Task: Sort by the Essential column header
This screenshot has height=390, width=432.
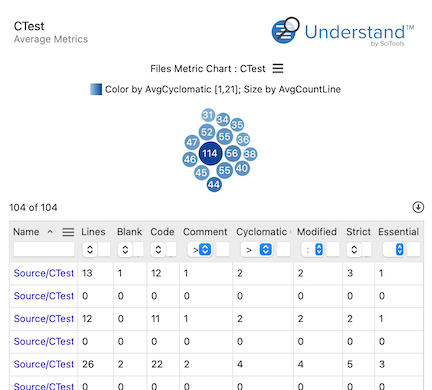Action: [x=398, y=232]
